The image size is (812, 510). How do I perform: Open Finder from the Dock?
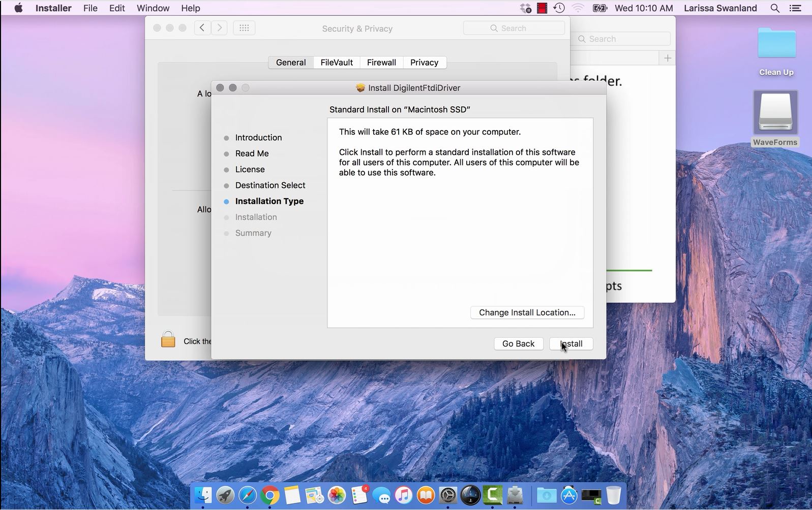pos(203,495)
